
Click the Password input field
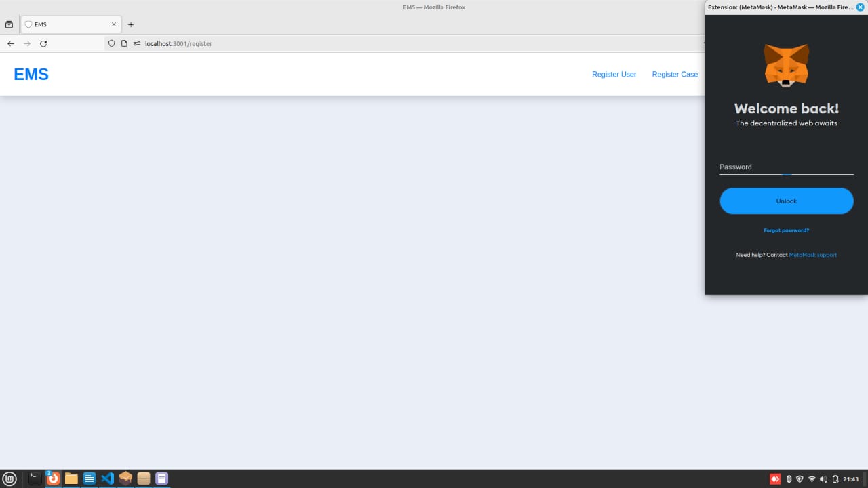[x=787, y=167]
